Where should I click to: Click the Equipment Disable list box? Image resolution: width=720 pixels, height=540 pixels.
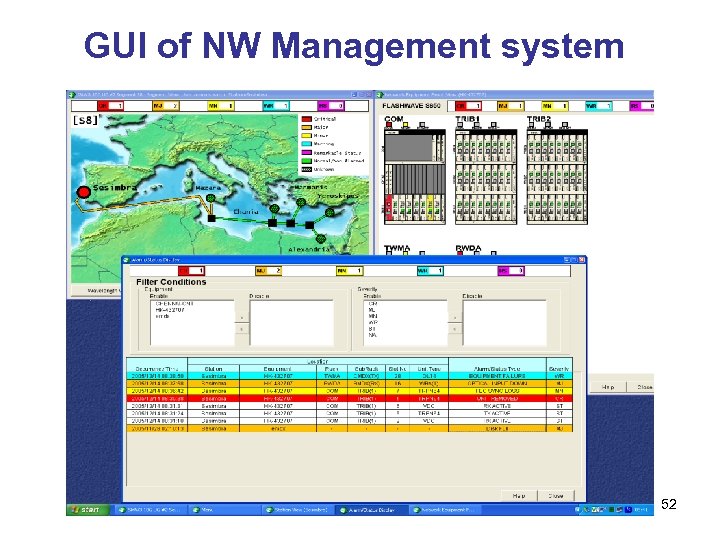pyautogui.click(x=292, y=323)
